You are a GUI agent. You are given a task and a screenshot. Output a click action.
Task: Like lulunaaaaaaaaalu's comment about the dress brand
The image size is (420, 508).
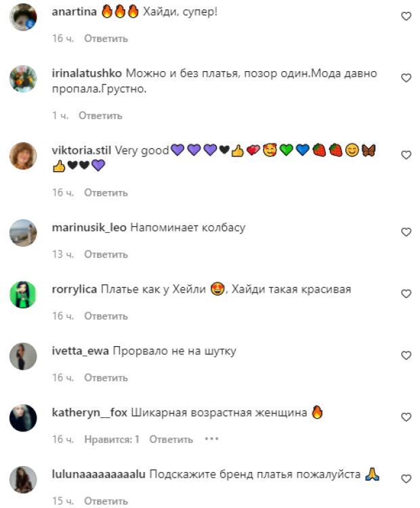(406, 478)
